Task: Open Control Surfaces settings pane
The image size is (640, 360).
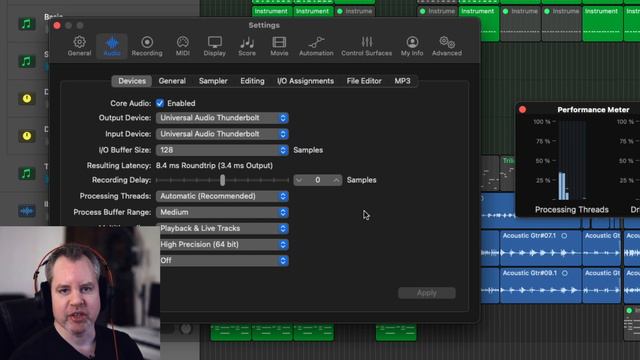Action: coord(367,46)
